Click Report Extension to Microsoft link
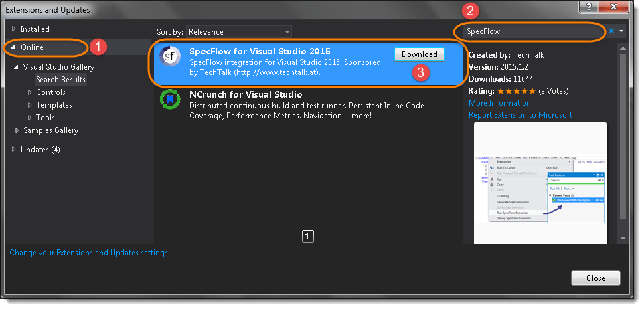644x309 pixels. coord(521,115)
